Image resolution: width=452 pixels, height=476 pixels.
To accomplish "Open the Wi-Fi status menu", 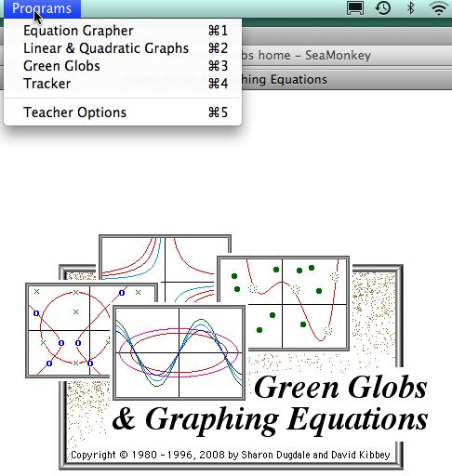I will click(x=439, y=8).
